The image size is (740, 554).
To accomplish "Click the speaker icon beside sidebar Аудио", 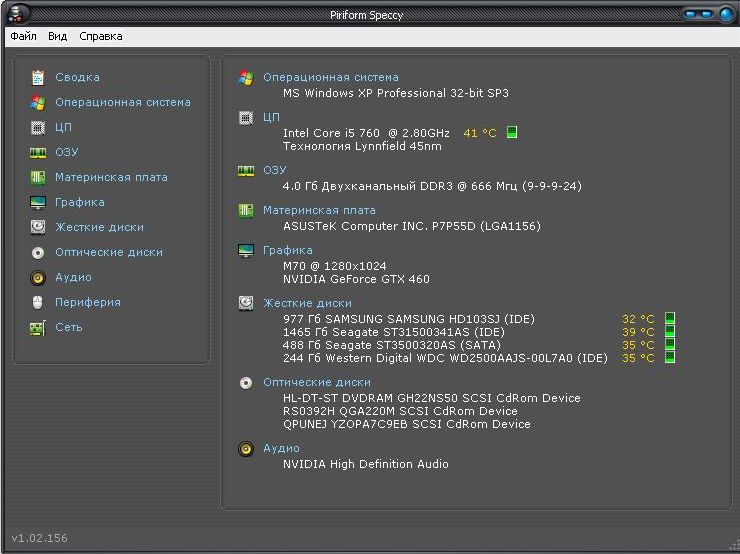I will 38,277.
